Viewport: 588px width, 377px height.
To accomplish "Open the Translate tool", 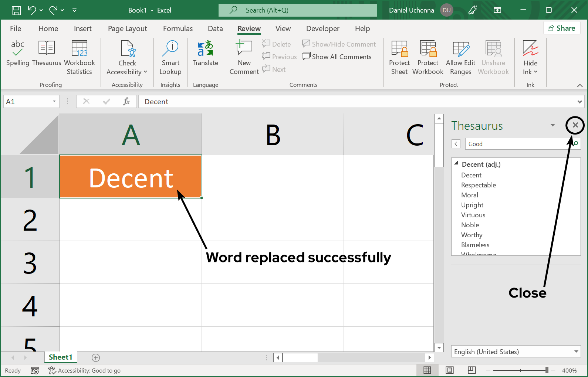I will coord(205,54).
